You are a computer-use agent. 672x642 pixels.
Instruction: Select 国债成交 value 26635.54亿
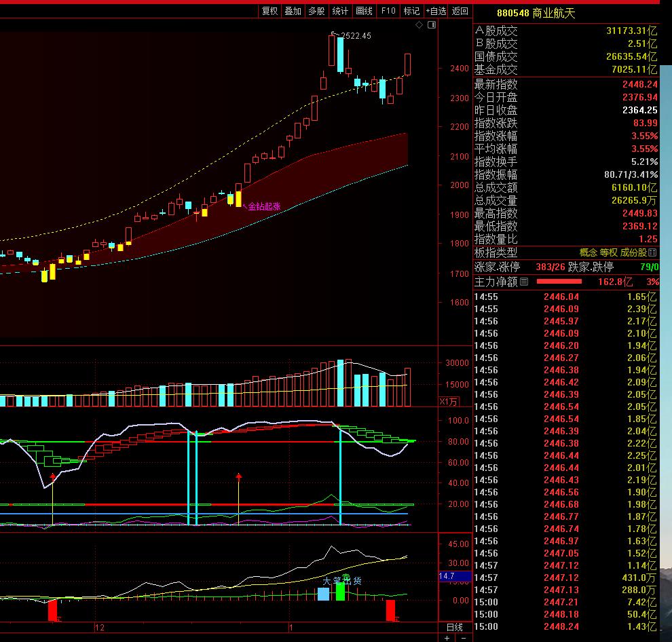pos(631,56)
